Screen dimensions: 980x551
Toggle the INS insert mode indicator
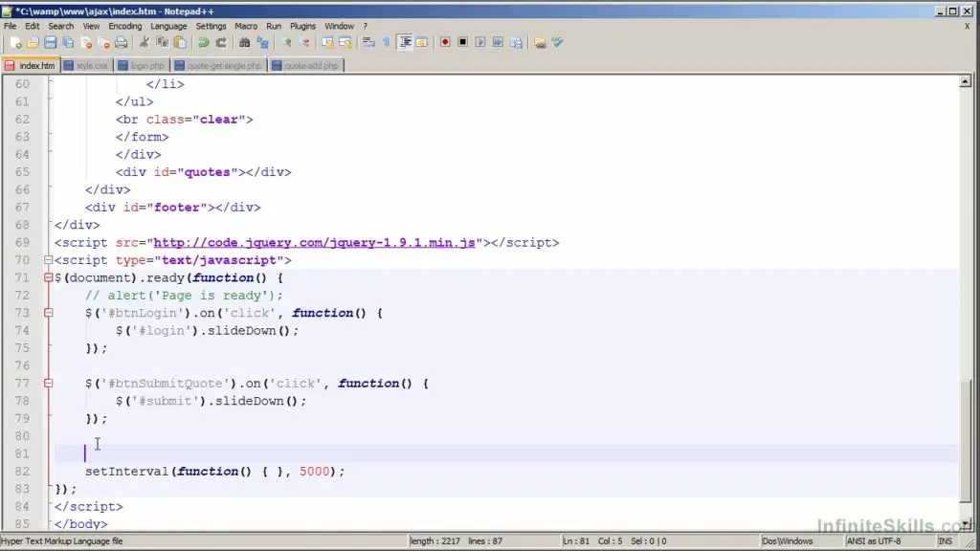pyautogui.click(x=946, y=541)
